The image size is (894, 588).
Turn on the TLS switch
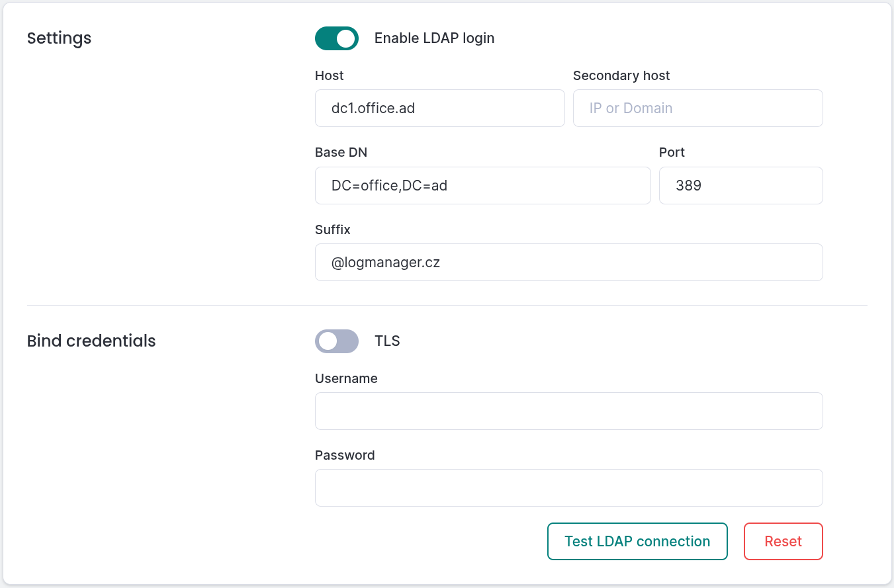coord(336,341)
